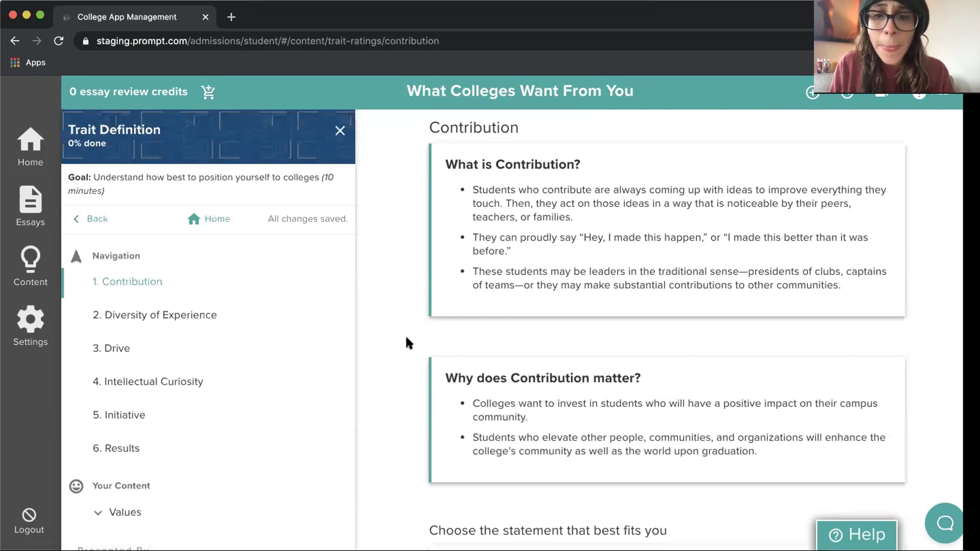Select Diversity of Experience step

coord(154,315)
